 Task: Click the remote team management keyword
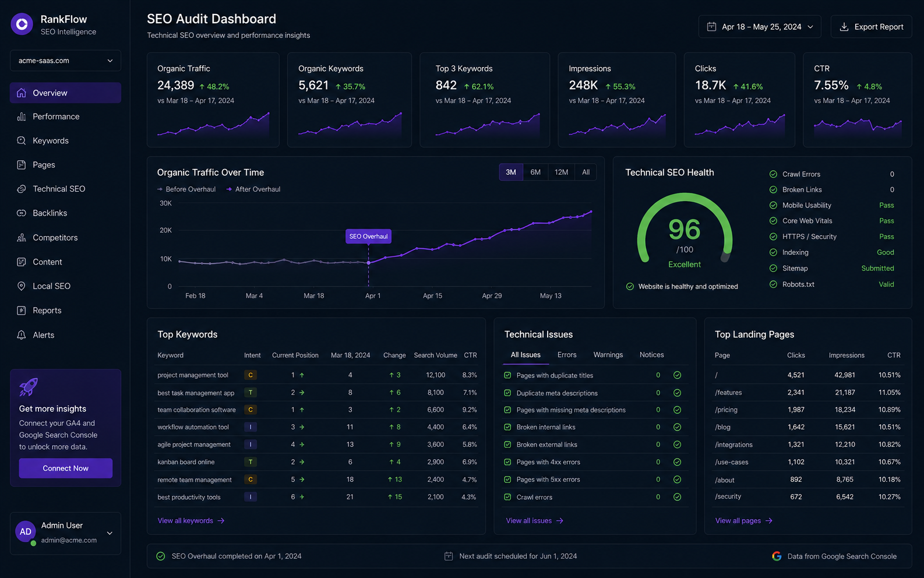[195, 480]
